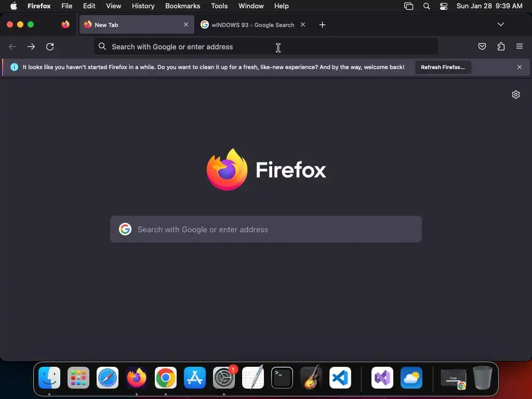Screen dimensions: 532x399
Task: Switch to wINDOWS 93 - Google Search tab
Action: pos(253,25)
